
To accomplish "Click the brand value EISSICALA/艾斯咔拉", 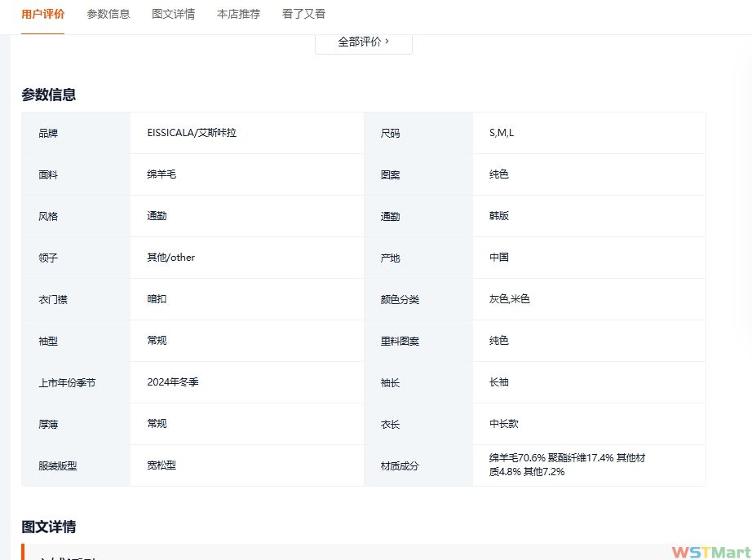I will (192, 133).
